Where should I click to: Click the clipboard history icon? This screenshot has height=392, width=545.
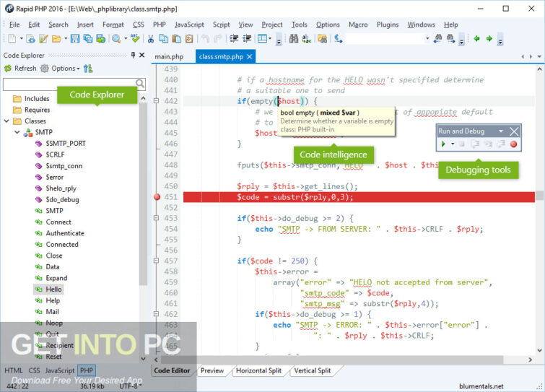click(189, 38)
